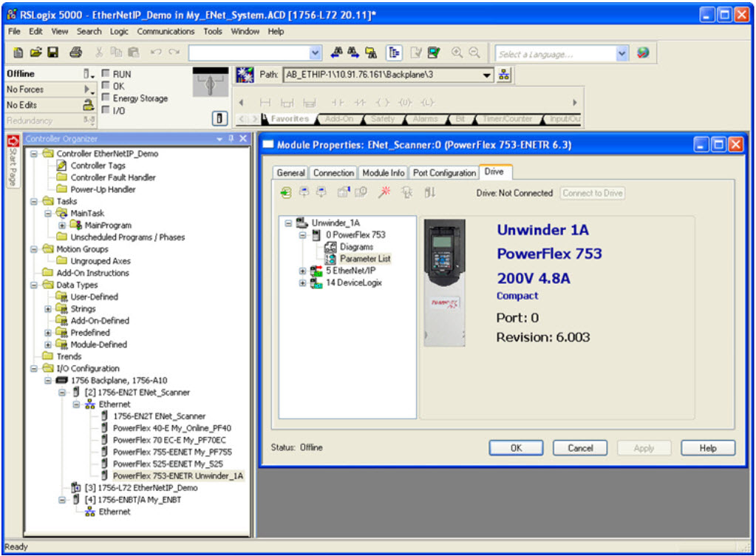Viewport: 756px width, 556px height.
Task: Click the Zoom In magnifier icon
Action: (457, 52)
